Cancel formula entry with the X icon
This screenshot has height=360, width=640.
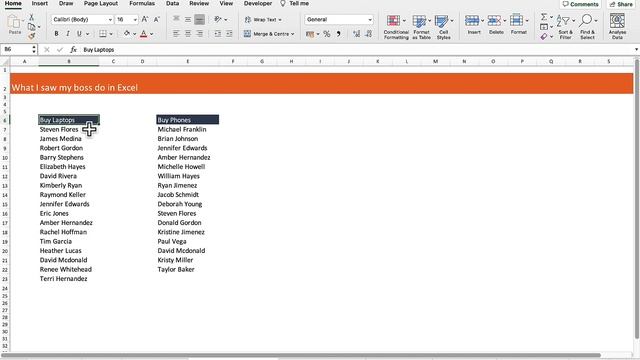(47, 49)
